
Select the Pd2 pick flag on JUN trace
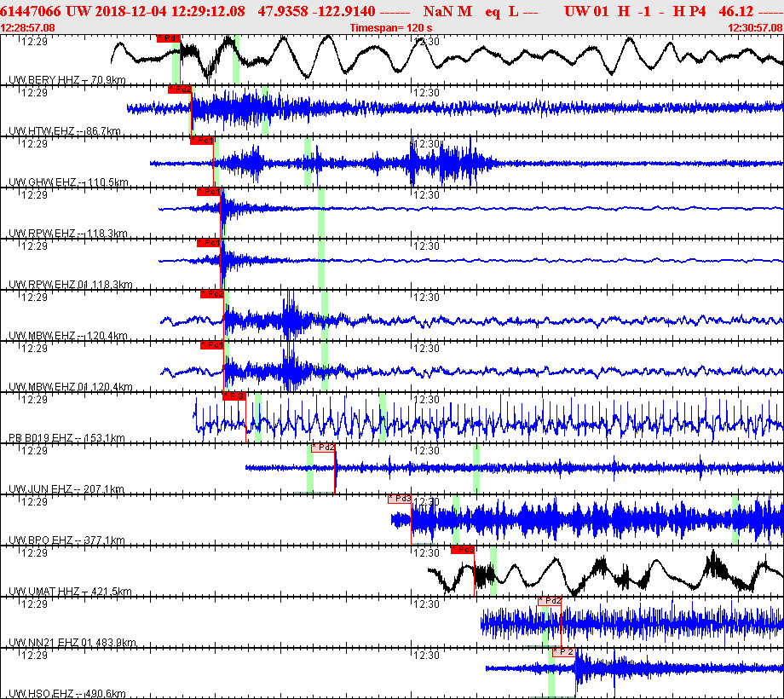click(323, 448)
